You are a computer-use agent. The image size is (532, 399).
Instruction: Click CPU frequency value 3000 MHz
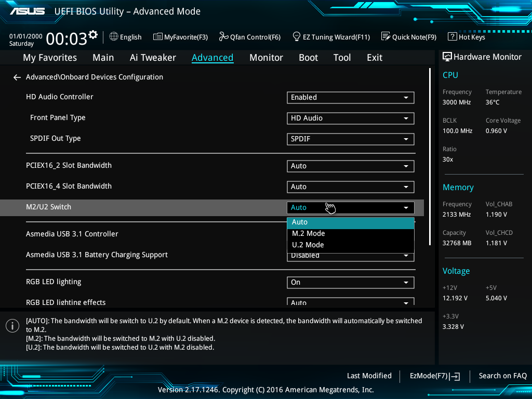pos(457,102)
